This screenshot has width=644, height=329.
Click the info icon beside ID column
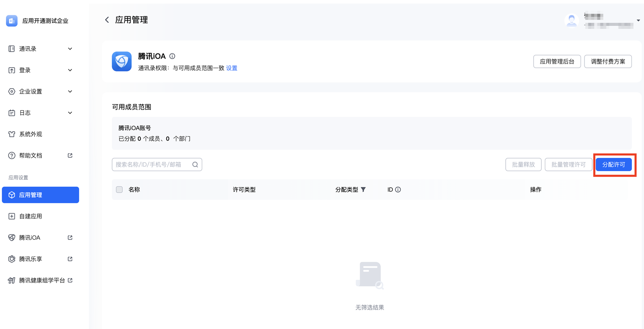(x=398, y=189)
